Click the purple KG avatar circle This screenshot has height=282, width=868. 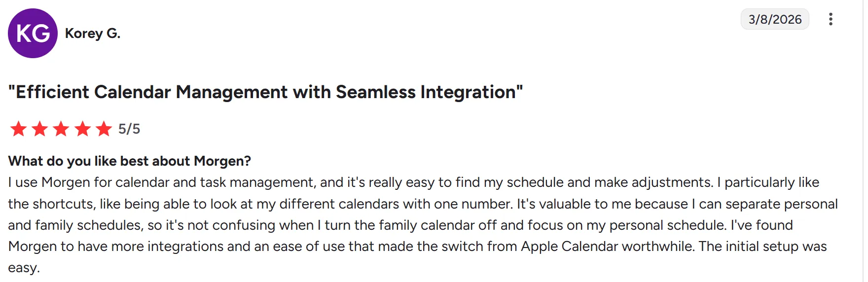[x=33, y=33]
